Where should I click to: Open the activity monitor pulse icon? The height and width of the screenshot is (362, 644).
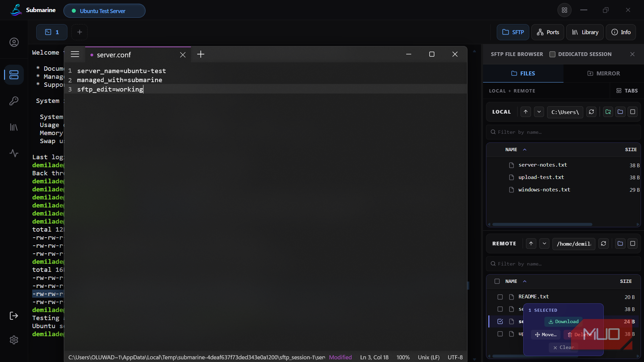[14, 153]
